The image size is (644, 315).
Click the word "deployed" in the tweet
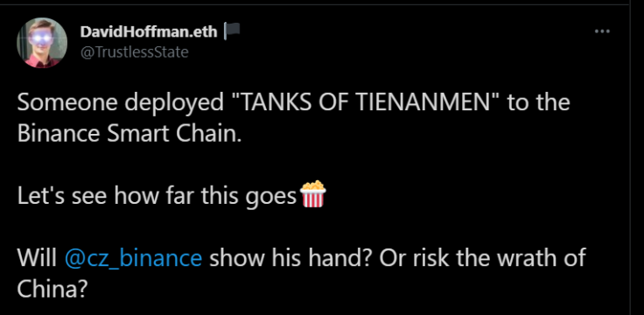pyautogui.click(x=174, y=104)
